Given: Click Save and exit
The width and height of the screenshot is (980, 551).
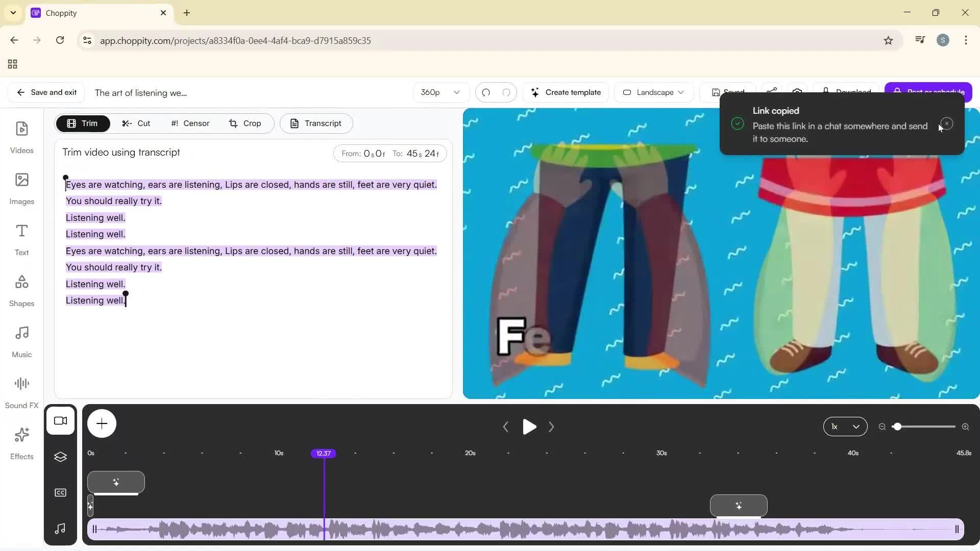Looking at the screenshot, I should pyautogui.click(x=45, y=92).
